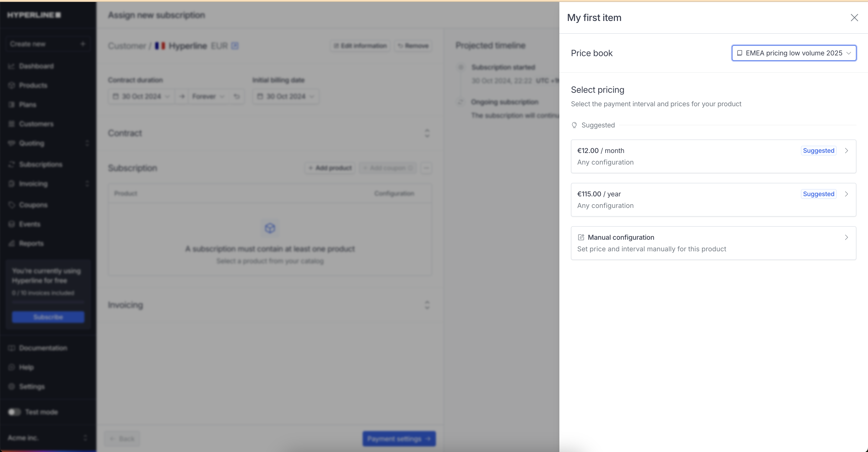The height and width of the screenshot is (452, 868).
Task: Click the Help icon in sidebar
Action: pyautogui.click(x=12, y=367)
